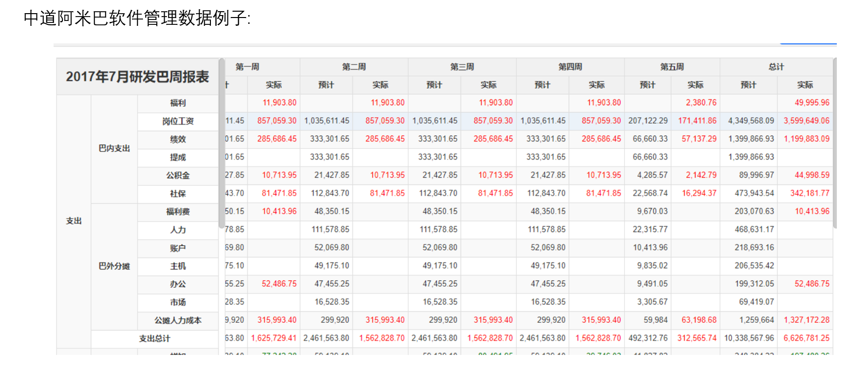Click the 预计 subheader under 总计
The width and height of the screenshot is (868, 390).
[749, 85]
